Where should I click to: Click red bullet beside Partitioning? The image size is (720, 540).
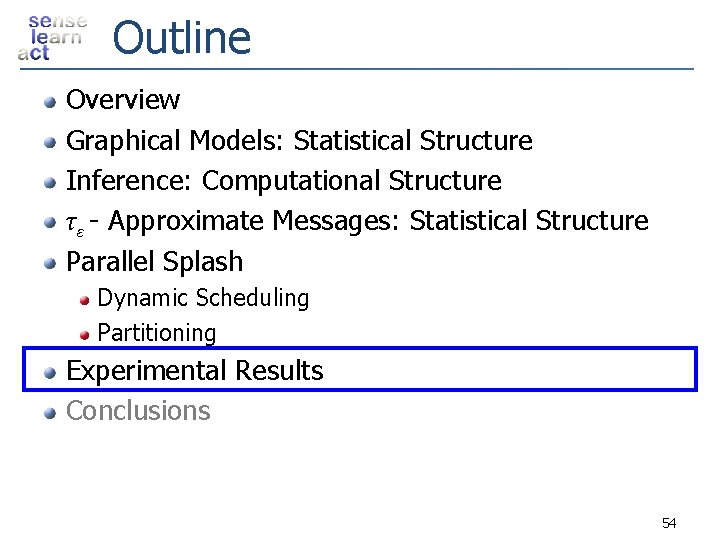(x=87, y=333)
